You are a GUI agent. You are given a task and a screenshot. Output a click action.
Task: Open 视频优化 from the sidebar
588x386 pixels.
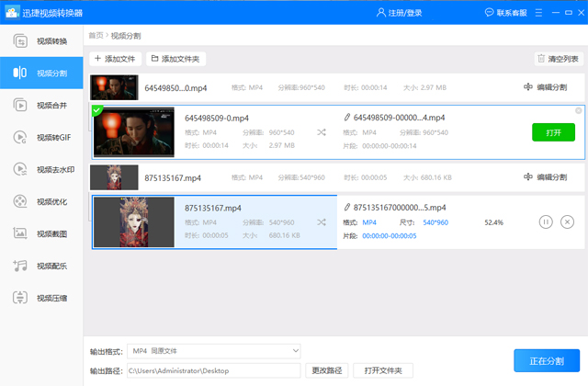(41, 202)
